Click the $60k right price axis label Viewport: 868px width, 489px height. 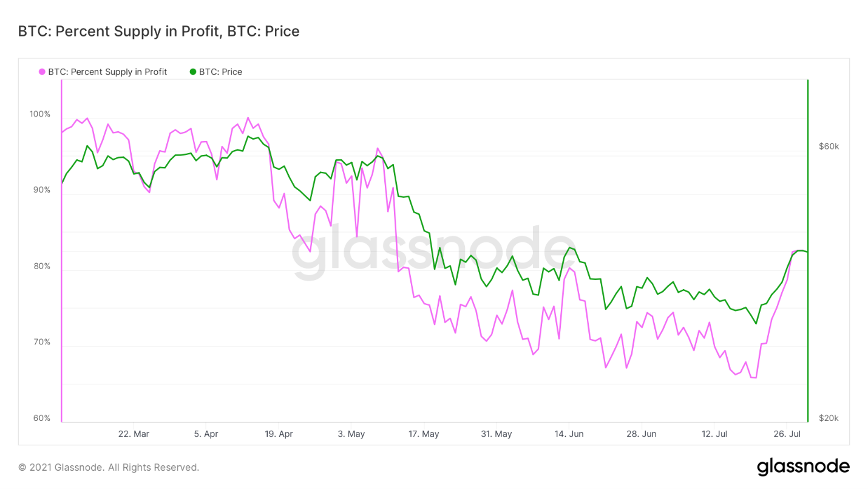[829, 146]
